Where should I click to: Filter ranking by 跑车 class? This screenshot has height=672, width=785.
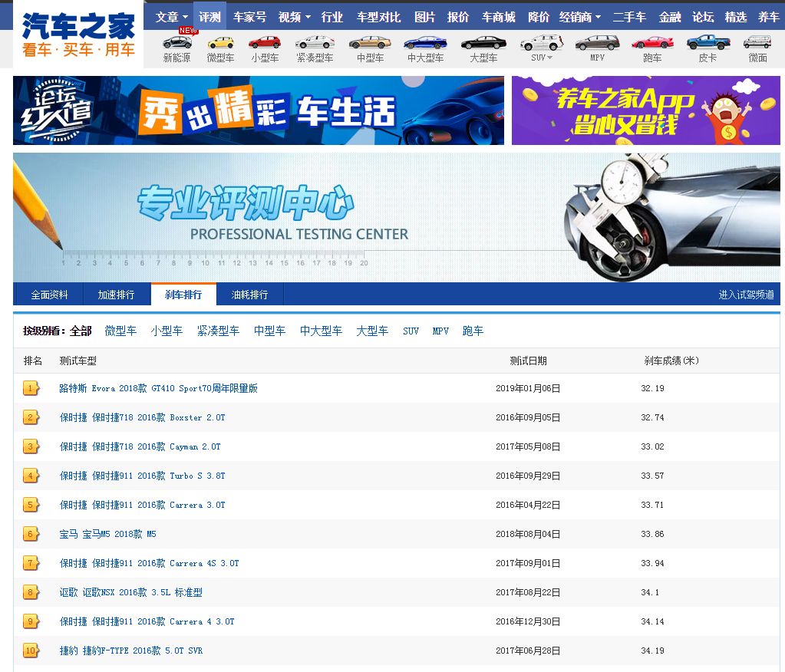click(473, 331)
